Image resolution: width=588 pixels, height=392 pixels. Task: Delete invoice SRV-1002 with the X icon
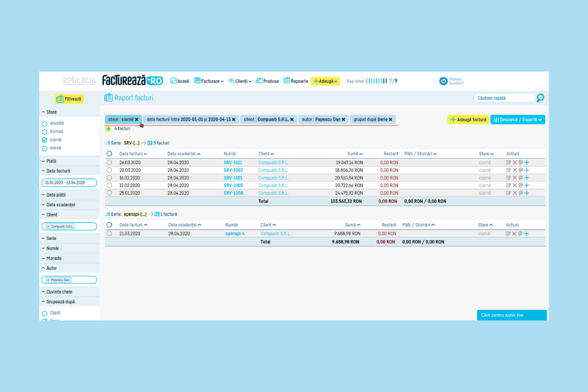514,170
